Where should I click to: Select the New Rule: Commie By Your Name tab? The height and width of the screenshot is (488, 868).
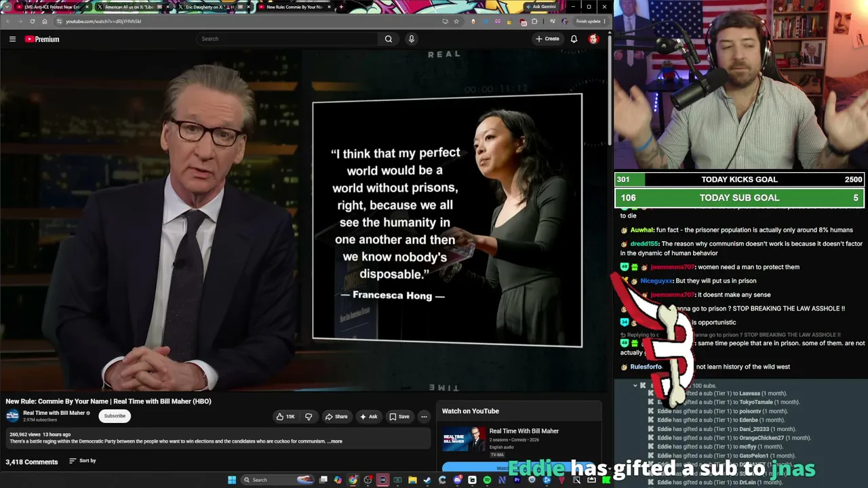(295, 7)
